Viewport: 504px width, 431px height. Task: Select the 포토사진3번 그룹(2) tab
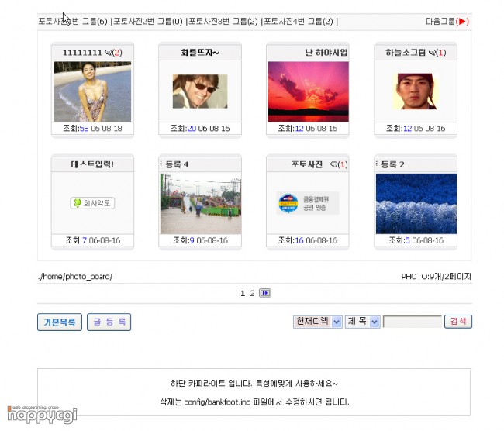point(223,22)
